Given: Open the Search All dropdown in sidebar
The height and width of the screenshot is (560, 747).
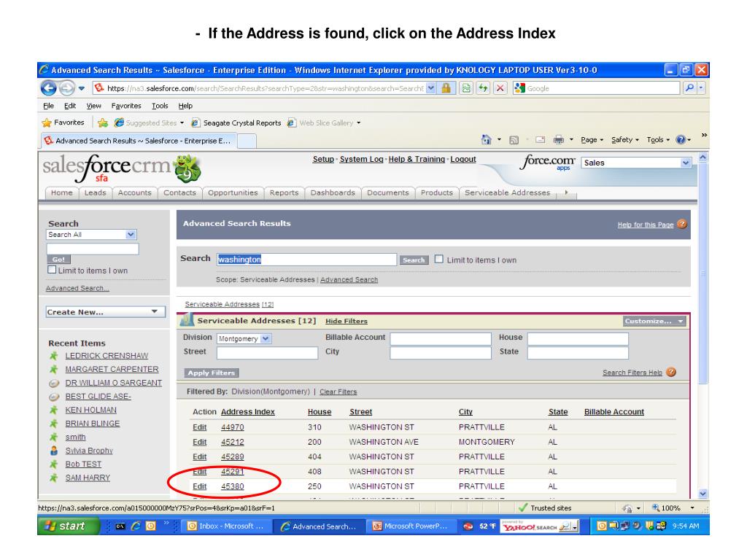Looking at the screenshot, I should coord(91,234).
